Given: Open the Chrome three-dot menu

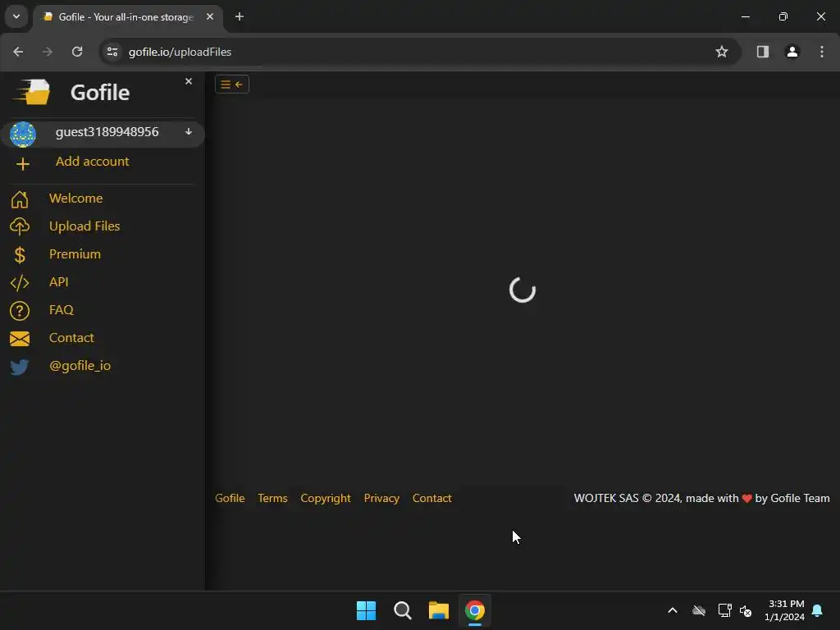Looking at the screenshot, I should (822, 52).
